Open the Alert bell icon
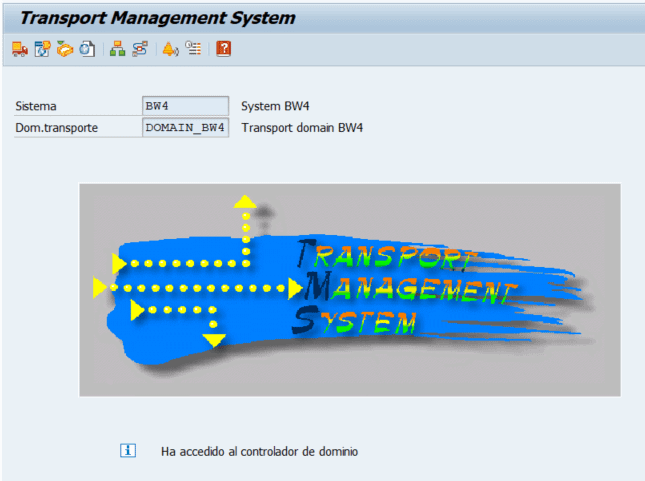The image size is (645, 481). point(170,48)
